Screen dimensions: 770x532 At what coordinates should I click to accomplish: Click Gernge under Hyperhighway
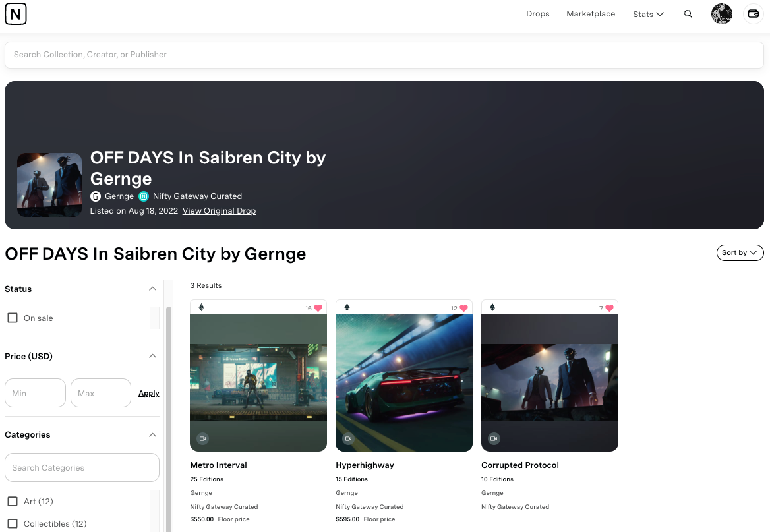click(347, 492)
